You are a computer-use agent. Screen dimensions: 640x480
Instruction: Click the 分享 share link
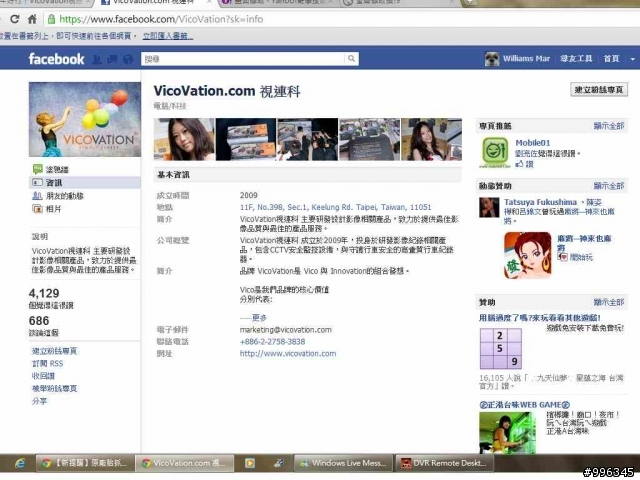pyautogui.click(x=39, y=401)
